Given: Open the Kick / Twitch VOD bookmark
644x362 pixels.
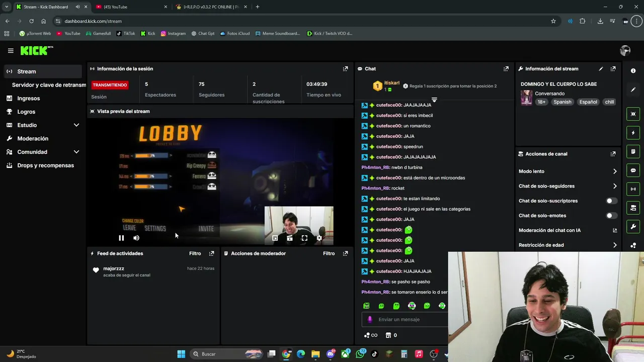Looking at the screenshot, I should [x=330, y=34].
